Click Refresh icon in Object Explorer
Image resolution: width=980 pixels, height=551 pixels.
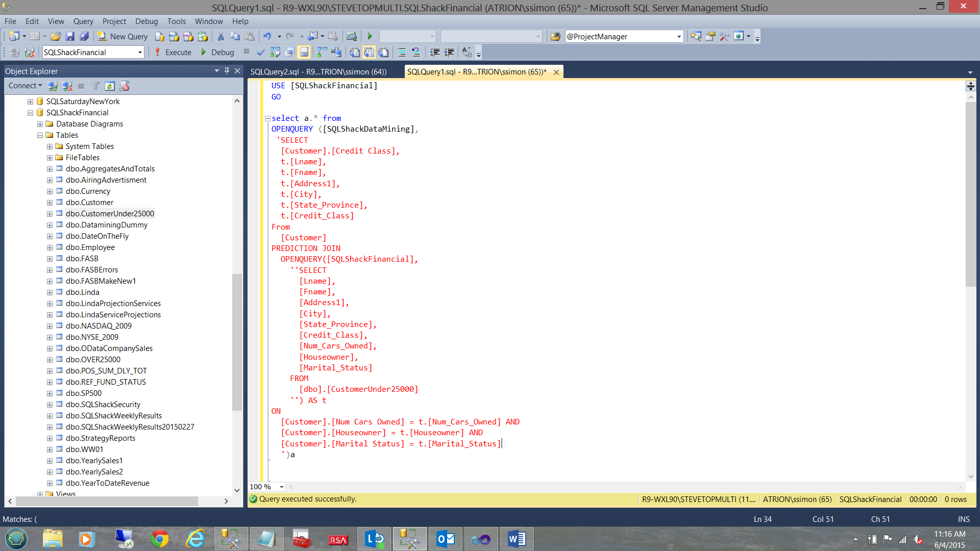coord(110,86)
